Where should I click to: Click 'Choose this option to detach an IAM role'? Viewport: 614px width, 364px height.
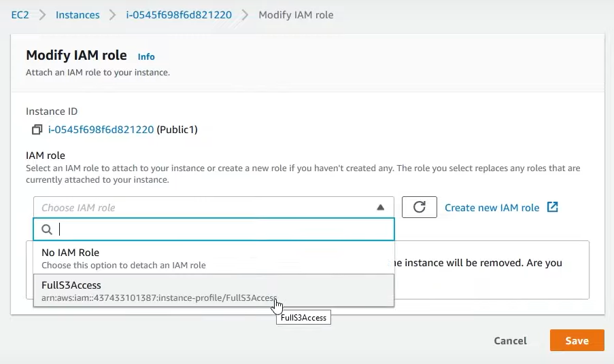[x=123, y=265]
